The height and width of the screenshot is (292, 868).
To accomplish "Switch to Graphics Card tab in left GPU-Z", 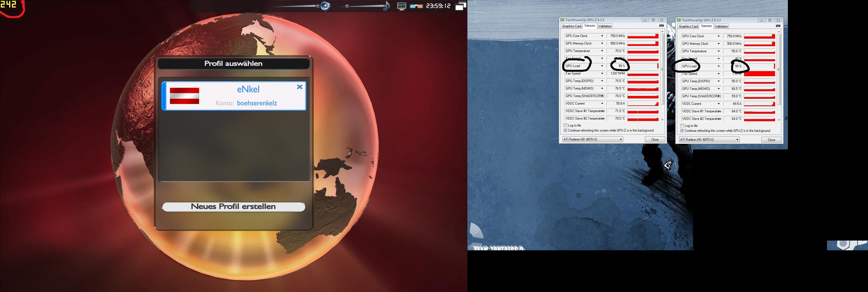I will click(571, 26).
